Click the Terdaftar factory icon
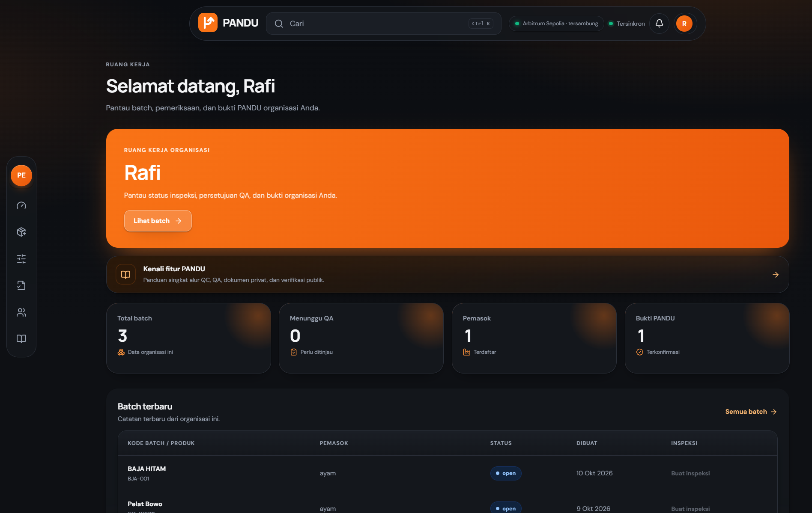 click(x=466, y=352)
